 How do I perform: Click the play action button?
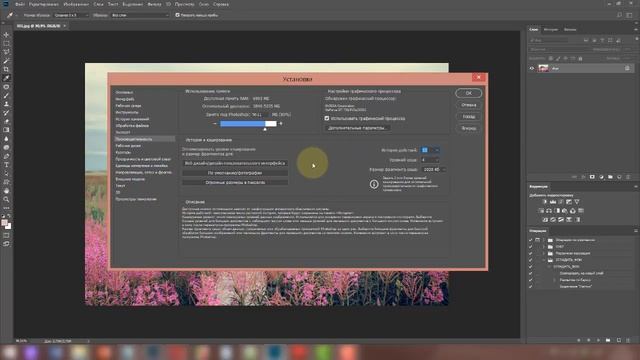point(598,340)
